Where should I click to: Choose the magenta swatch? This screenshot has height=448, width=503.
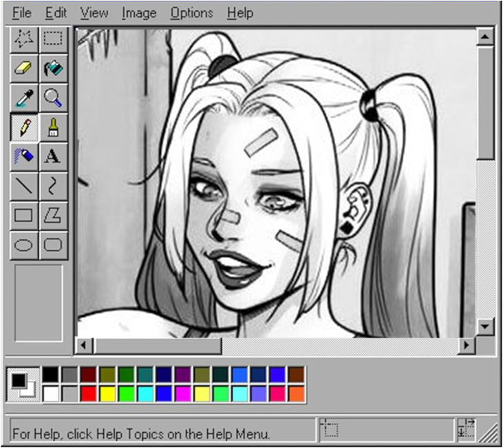(183, 394)
